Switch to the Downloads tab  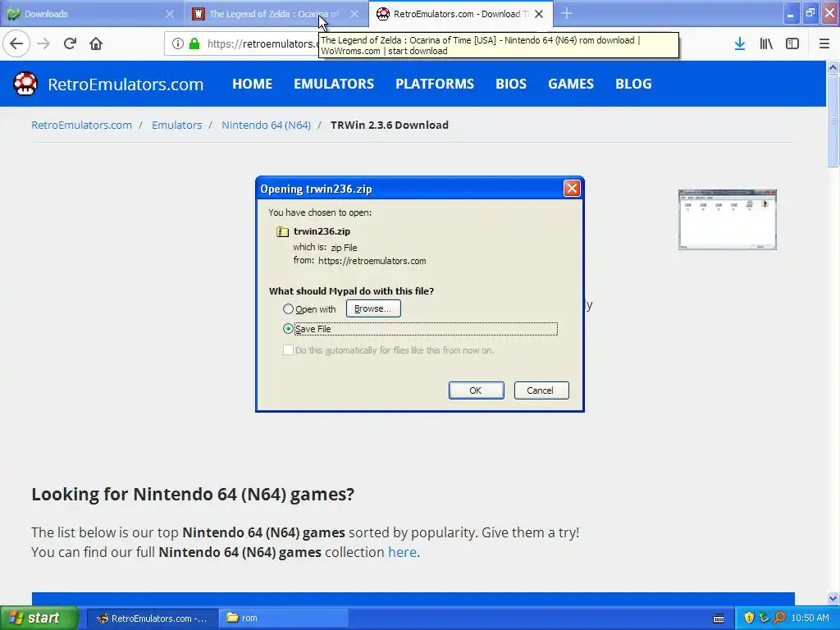(x=91, y=14)
